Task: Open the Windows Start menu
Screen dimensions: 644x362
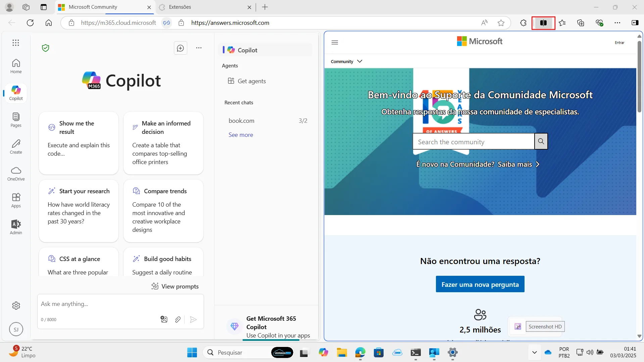Action: pyautogui.click(x=192, y=353)
